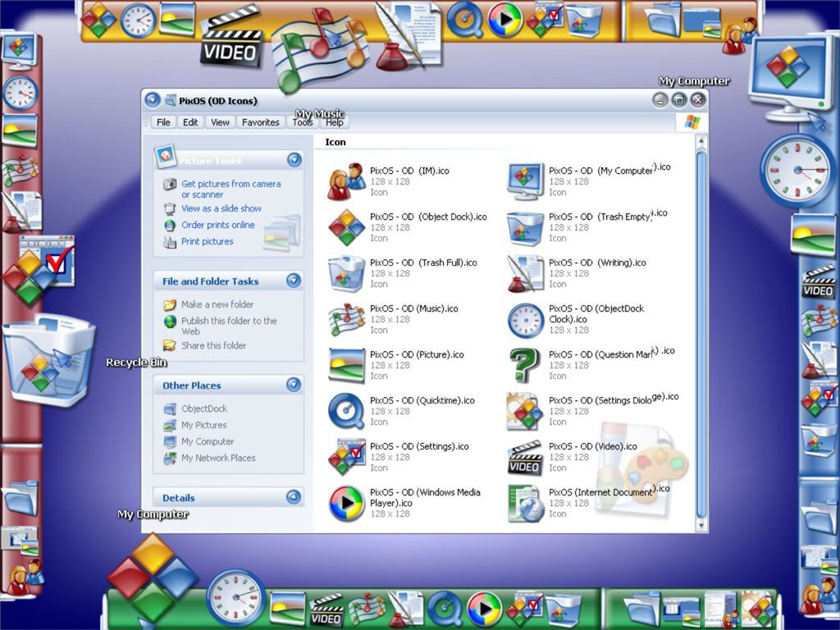Click the VIDEO icon in right dock
840x630 pixels.
point(818,281)
